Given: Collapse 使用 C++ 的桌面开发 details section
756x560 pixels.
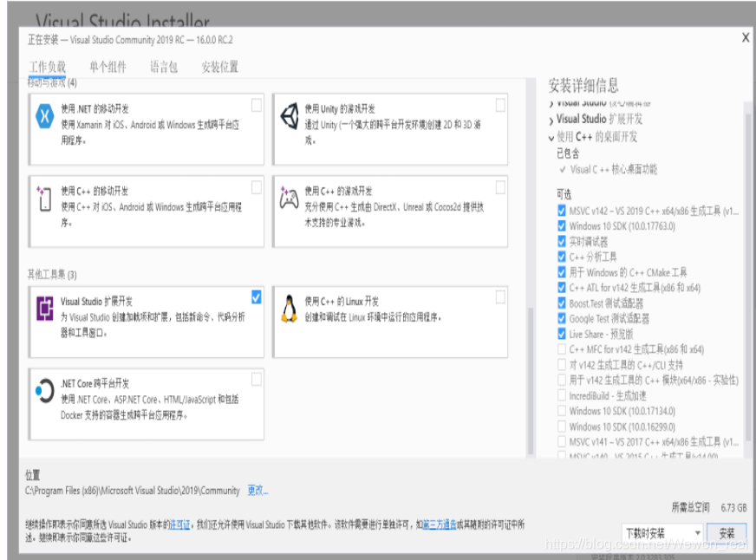Looking at the screenshot, I should tap(551, 139).
